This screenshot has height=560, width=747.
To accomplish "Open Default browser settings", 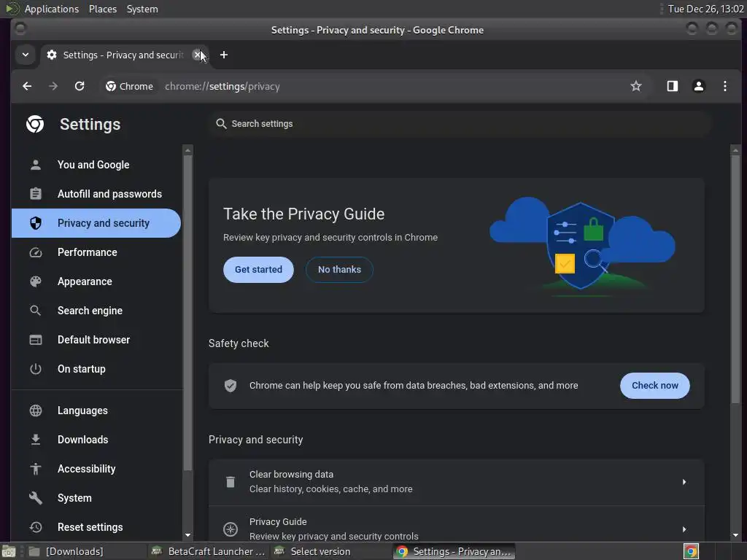I will (x=96, y=340).
